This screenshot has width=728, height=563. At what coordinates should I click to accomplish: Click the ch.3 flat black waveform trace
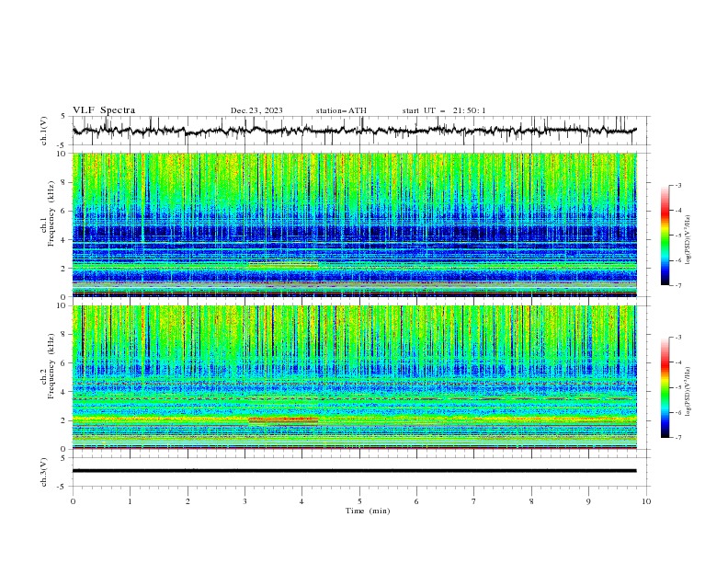[354, 471]
